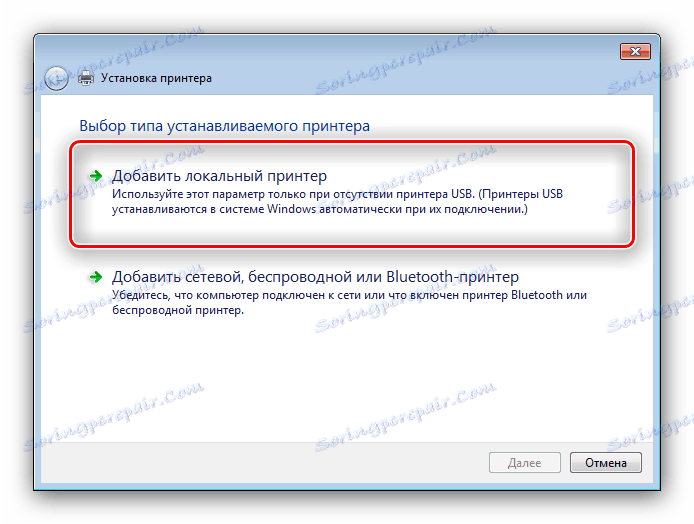Go back using the round arrow button
The width and height of the screenshot is (694, 524).
[56, 79]
